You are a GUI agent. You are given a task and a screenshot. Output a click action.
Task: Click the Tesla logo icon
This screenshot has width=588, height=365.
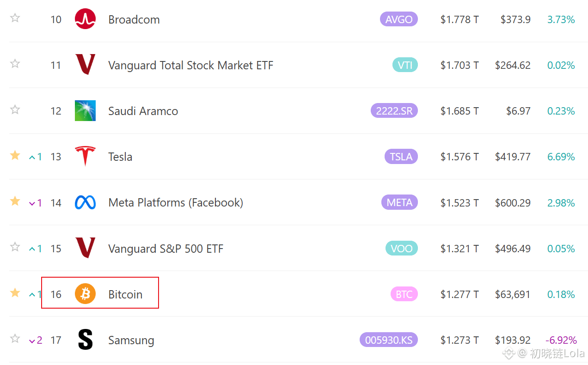click(85, 156)
